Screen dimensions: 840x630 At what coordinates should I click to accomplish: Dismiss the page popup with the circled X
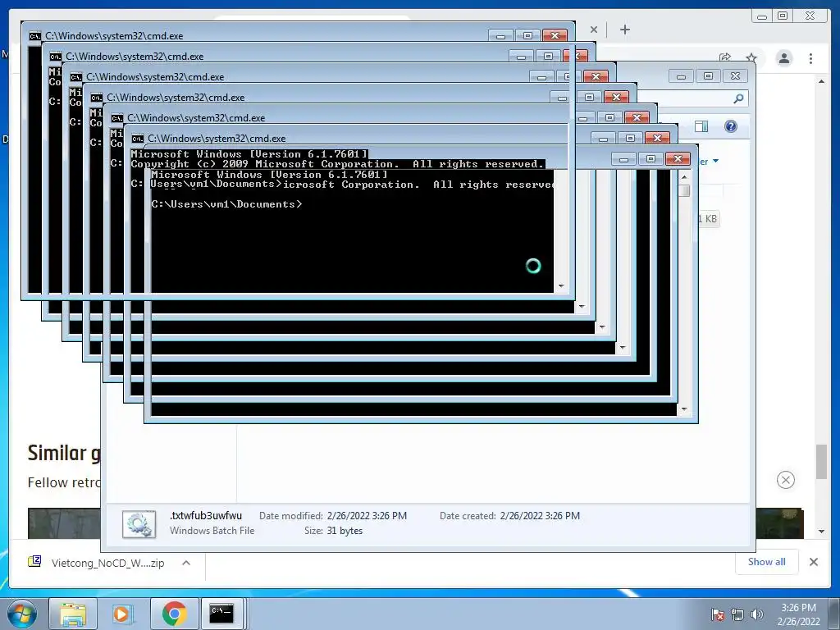[785, 479]
